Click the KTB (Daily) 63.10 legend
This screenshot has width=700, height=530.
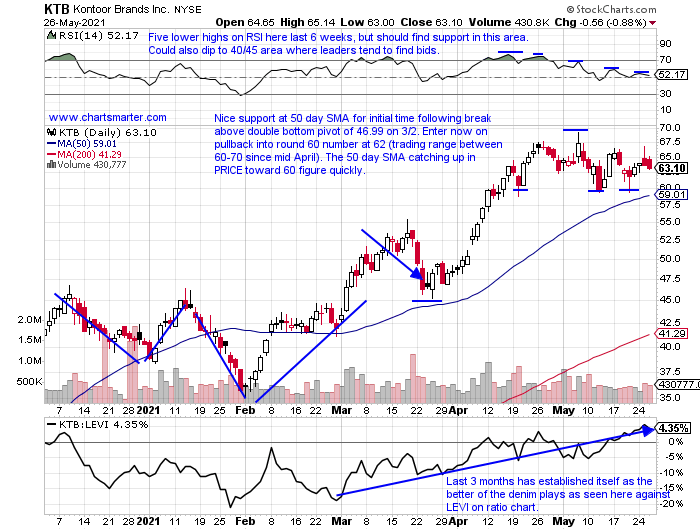click(108, 132)
